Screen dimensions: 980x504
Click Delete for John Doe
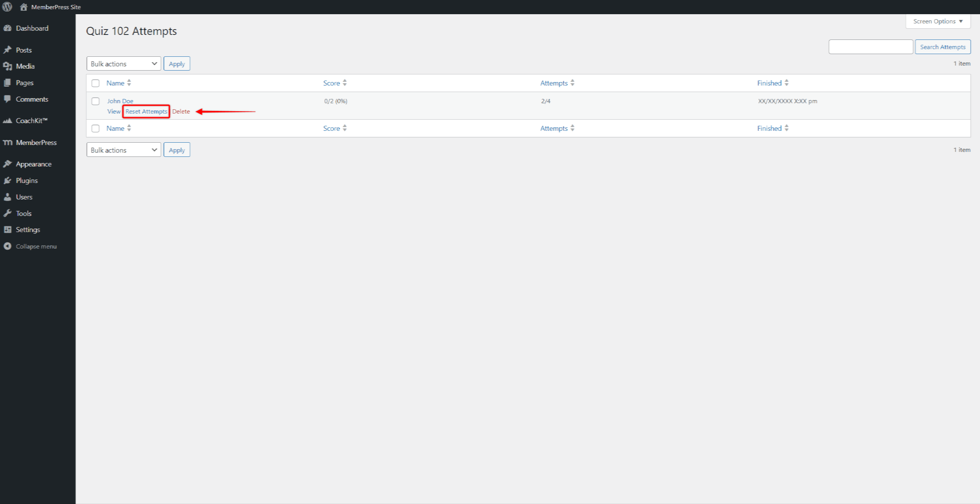tap(181, 111)
